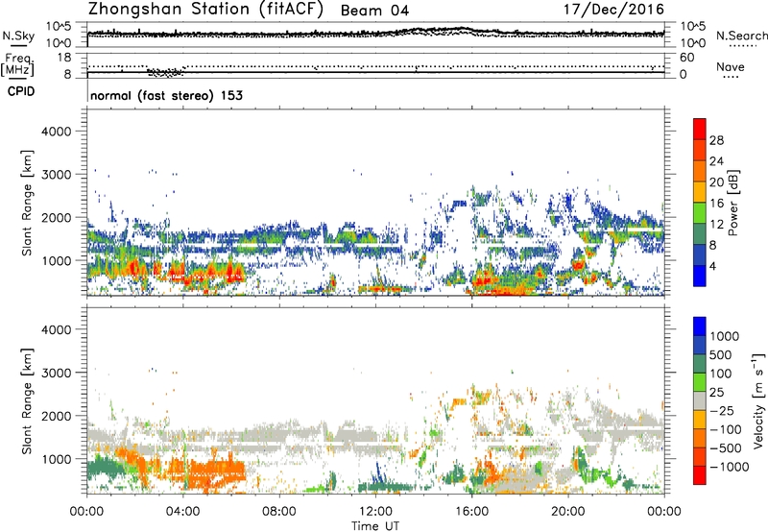Click the red bottom segment of velocity colorbar

coord(700,475)
